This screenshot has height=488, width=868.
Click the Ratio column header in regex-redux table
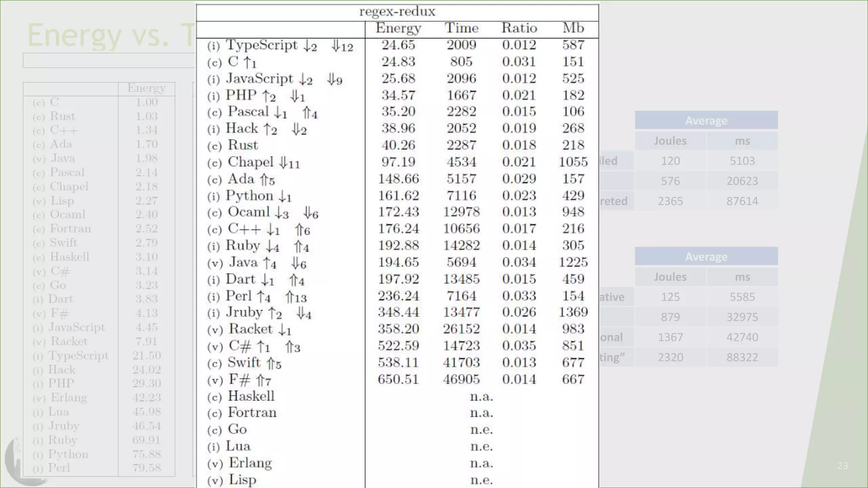[x=519, y=28]
